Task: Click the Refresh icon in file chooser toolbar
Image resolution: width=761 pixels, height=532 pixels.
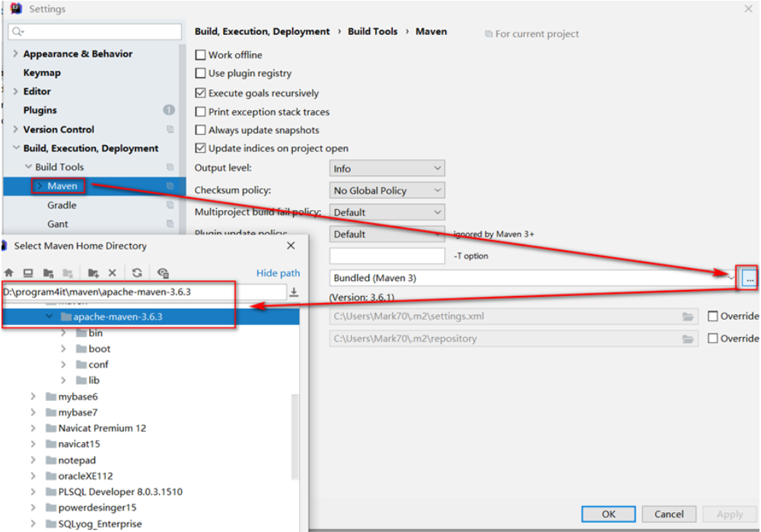Action: [x=137, y=272]
